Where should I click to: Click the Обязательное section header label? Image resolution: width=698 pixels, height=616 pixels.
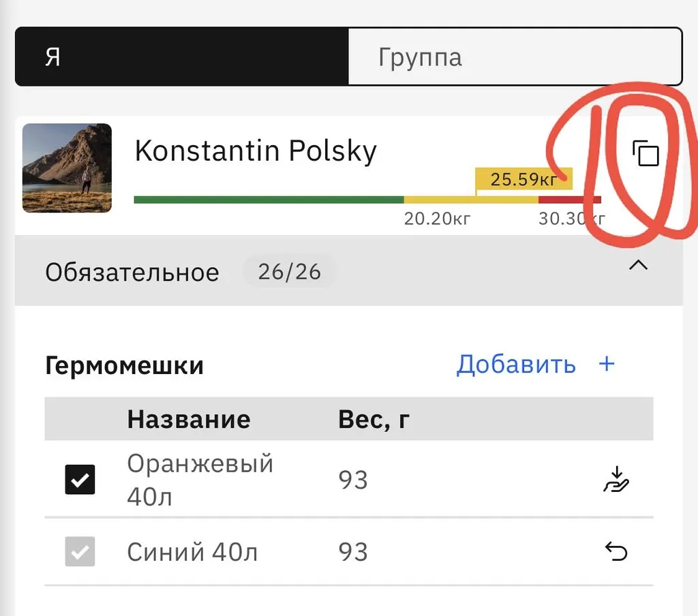[132, 272]
